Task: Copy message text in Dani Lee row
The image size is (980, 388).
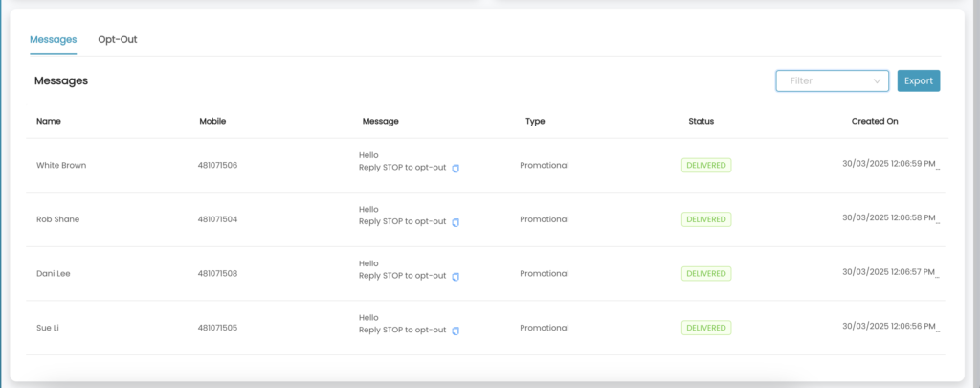Action: (456, 277)
